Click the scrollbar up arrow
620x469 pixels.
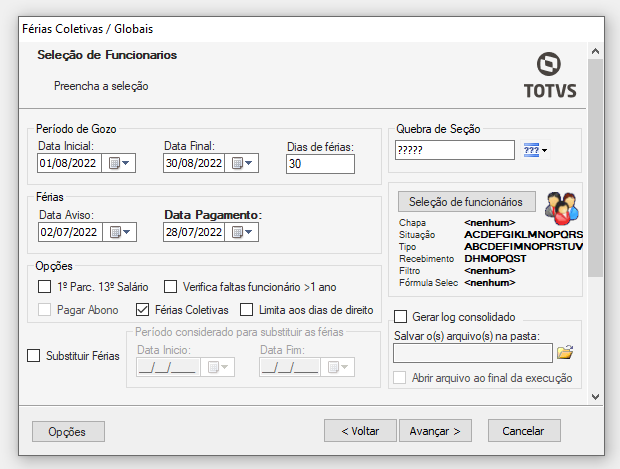pyautogui.click(x=595, y=51)
